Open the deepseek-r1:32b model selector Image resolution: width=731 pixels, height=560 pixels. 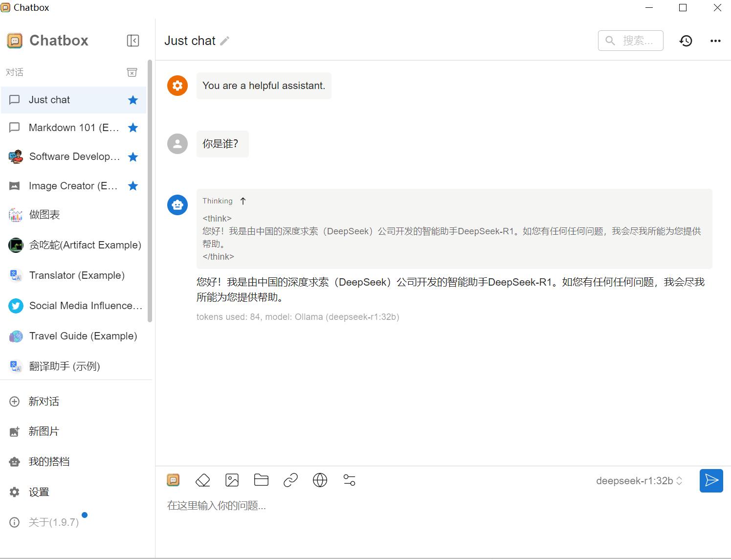pos(639,481)
